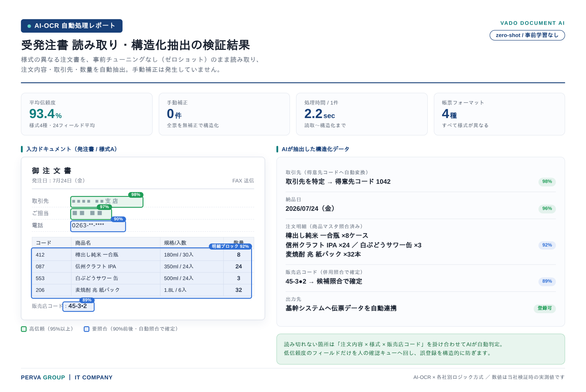Click the blue 要照合 legend box
Viewport: 586px width, 392px height.
(x=87, y=329)
